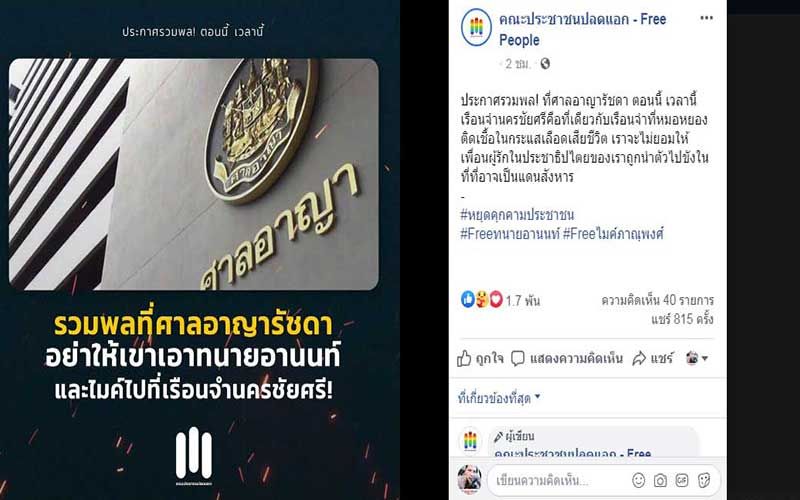Screen dimensions: 800x500
Task: View the 40 comments count link
Action: pyautogui.click(x=657, y=301)
